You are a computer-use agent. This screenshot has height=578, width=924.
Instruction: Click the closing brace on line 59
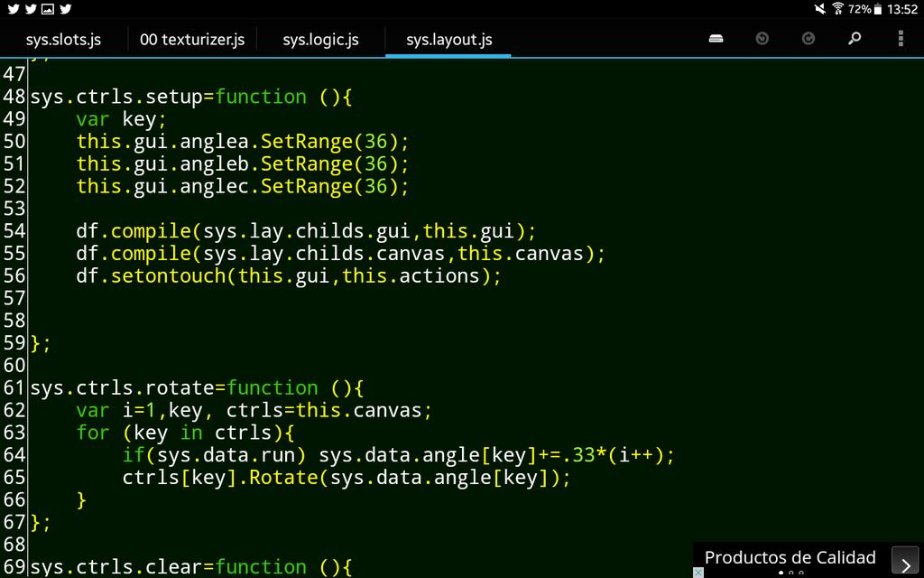pyautogui.click(x=41, y=343)
